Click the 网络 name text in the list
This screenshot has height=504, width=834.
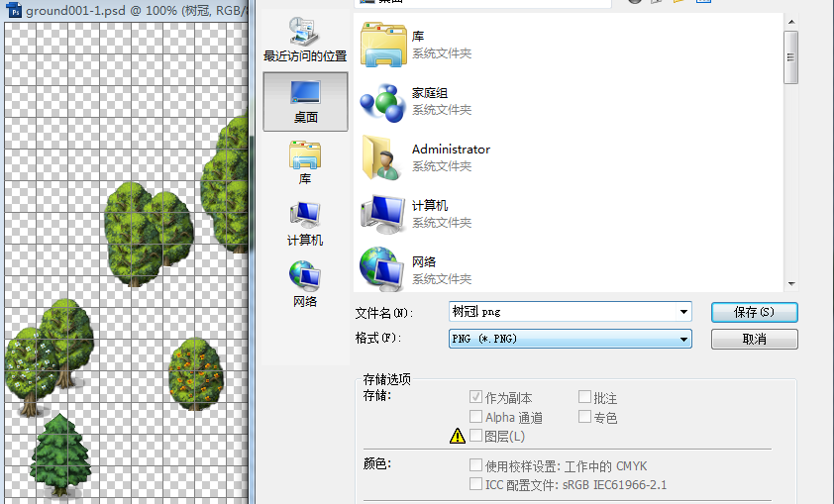pyautogui.click(x=424, y=261)
